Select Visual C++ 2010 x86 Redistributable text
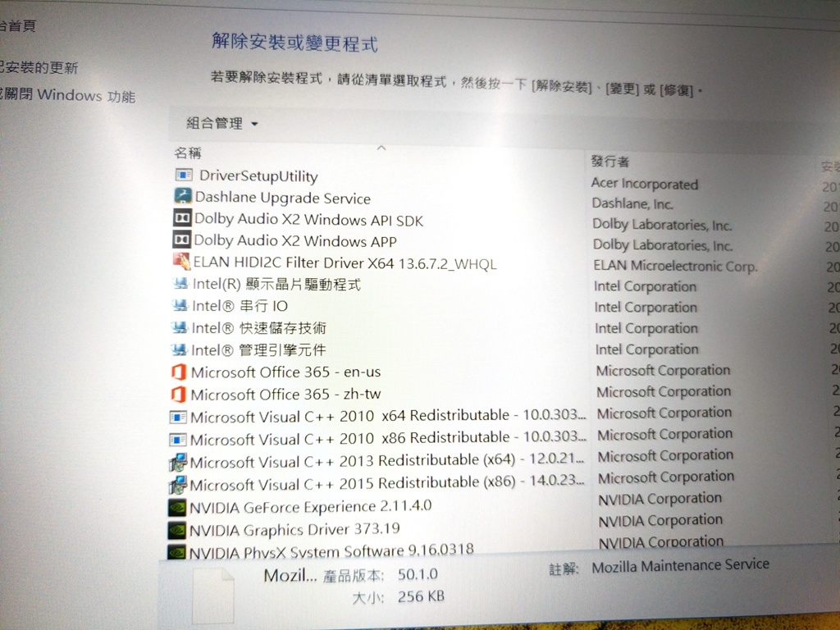Viewport: 840px width, 630px height. pos(388,439)
